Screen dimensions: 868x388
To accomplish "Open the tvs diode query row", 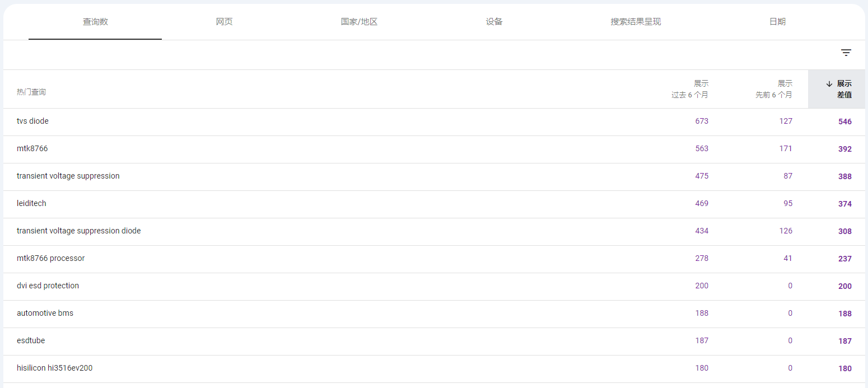I will point(434,121).
